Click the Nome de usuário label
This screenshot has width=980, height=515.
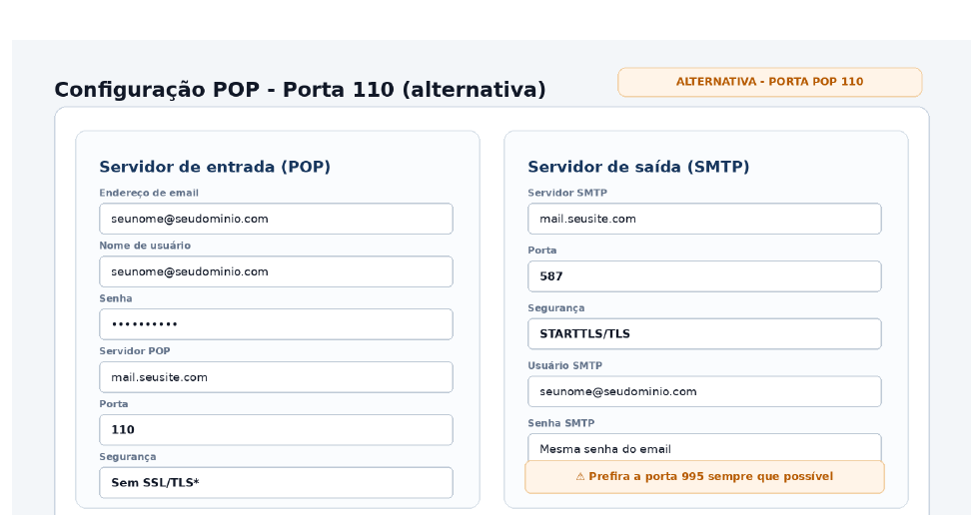click(145, 246)
